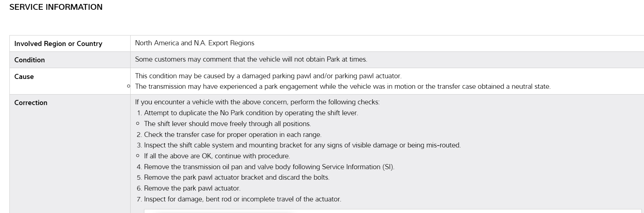Viewport: 644px width, 213px height.
Task: Click the sentence about vehicle not obtaining Park
Action: (x=251, y=59)
